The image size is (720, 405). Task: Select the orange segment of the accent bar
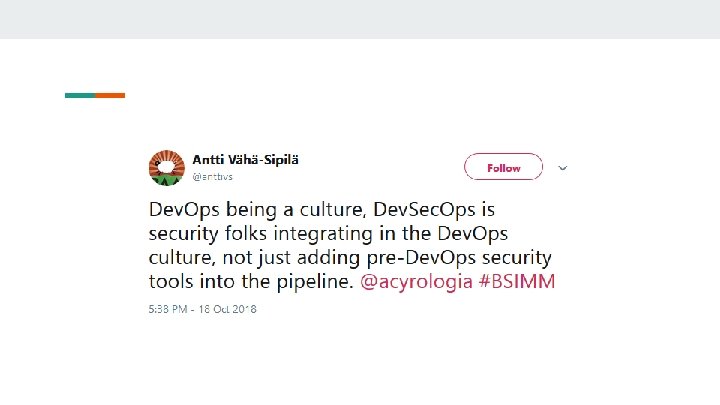110,95
